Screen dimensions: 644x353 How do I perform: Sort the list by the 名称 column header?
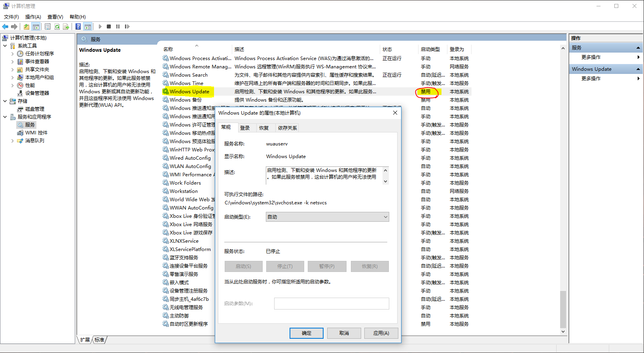coord(196,49)
